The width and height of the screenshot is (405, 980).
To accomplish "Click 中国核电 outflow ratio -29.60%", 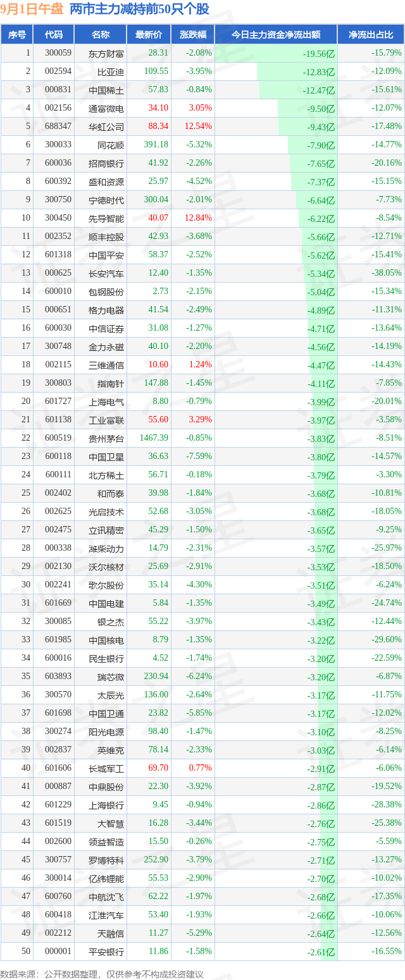I will 387,640.
